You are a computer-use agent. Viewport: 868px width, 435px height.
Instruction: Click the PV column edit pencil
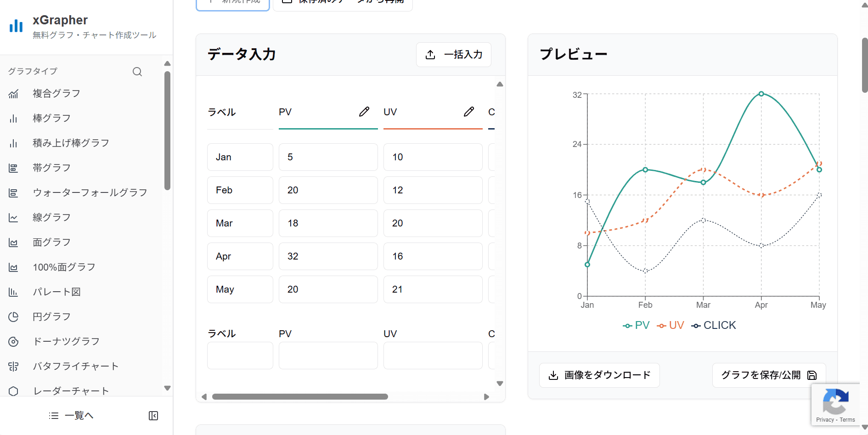(364, 112)
